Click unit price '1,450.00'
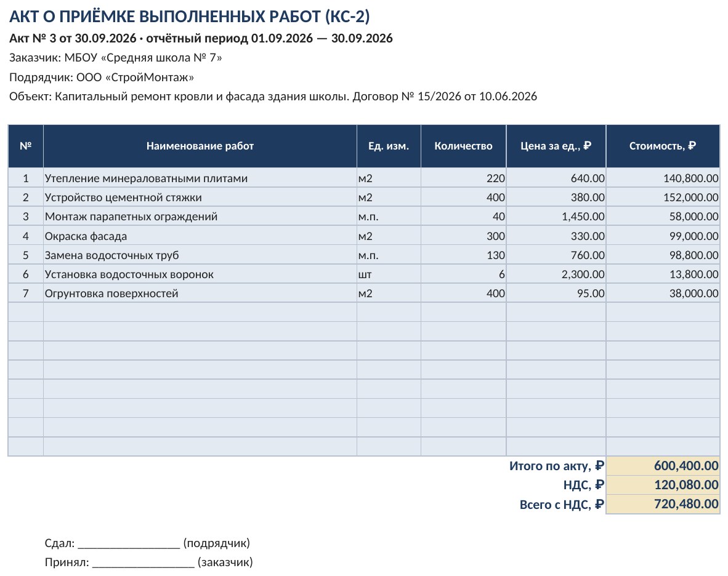The width and height of the screenshot is (728, 576). pos(556,216)
